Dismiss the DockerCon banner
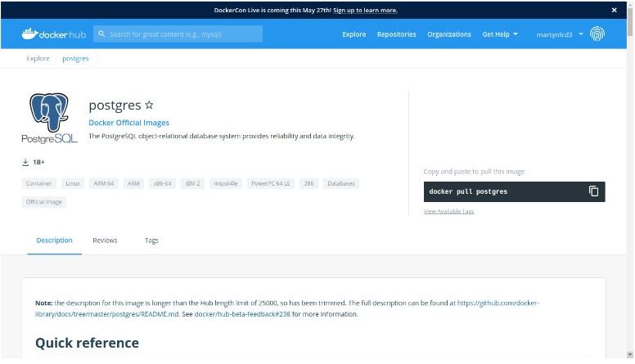Viewport: 635px width, 364px height. (x=614, y=10)
